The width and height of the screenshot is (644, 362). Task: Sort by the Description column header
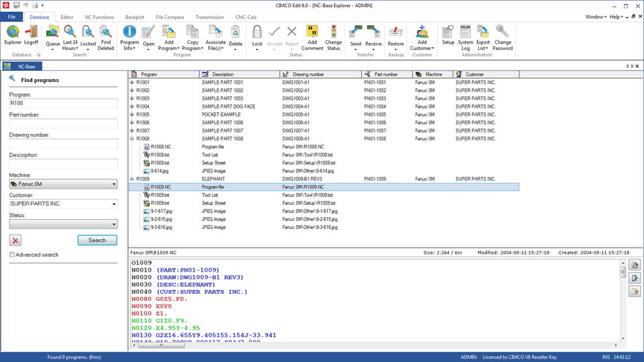pyautogui.click(x=239, y=74)
